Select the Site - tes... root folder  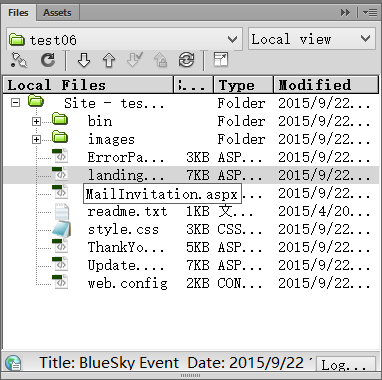pyautogui.click(x=114, y=103)
